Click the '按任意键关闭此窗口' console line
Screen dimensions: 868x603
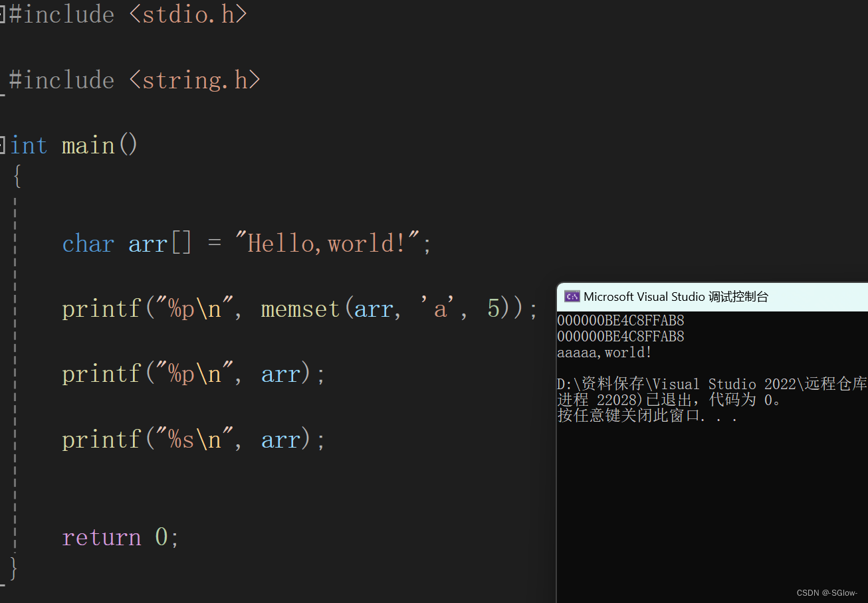click(647, 416)
